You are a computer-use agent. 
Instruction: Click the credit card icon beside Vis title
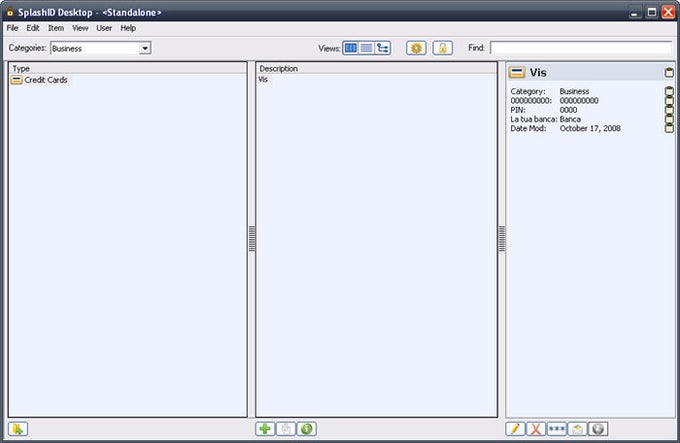(517, 72)
